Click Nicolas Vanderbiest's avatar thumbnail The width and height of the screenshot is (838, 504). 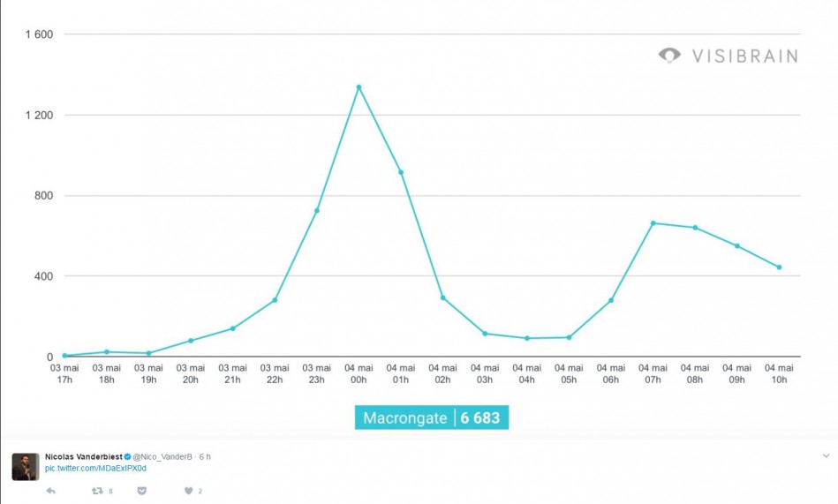click(x=25, y=467)
